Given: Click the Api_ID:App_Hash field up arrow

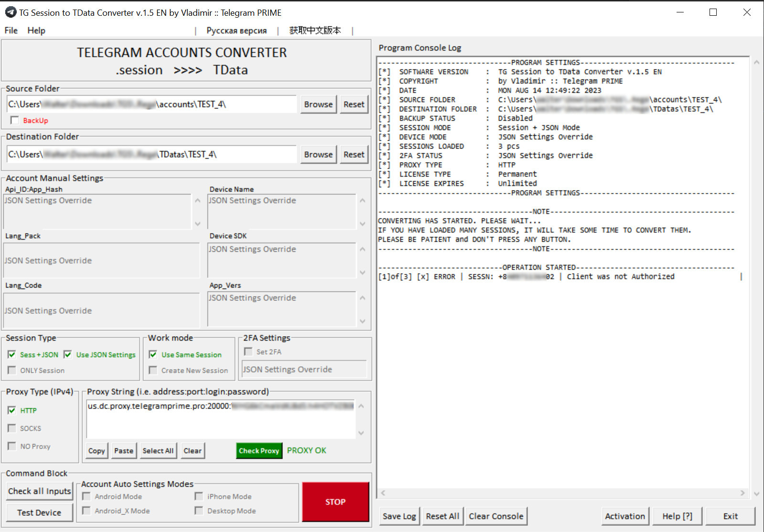Looking at the screenshot, I should click(198, 201).
